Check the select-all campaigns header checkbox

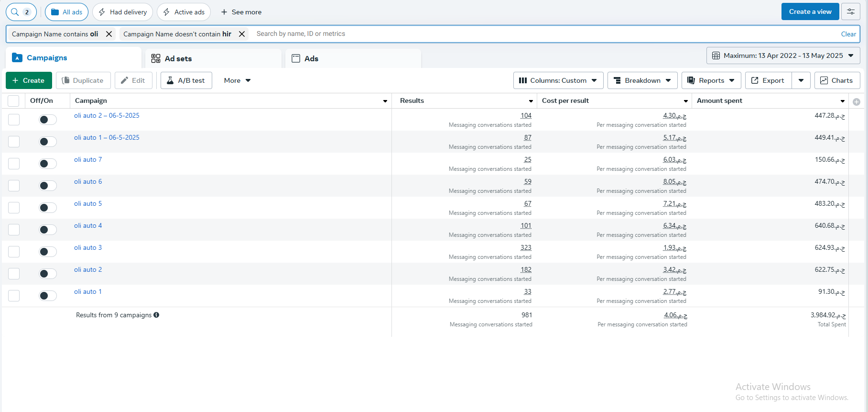[14, 101]
